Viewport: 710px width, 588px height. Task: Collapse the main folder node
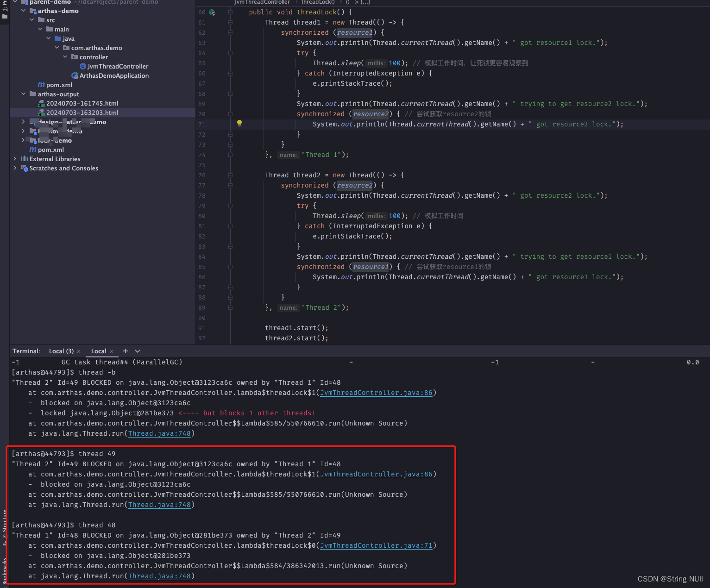point(40,29)
